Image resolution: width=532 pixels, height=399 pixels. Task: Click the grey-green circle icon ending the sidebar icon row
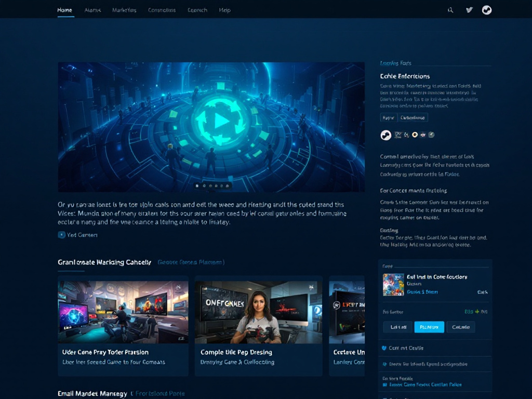(431, 135)
